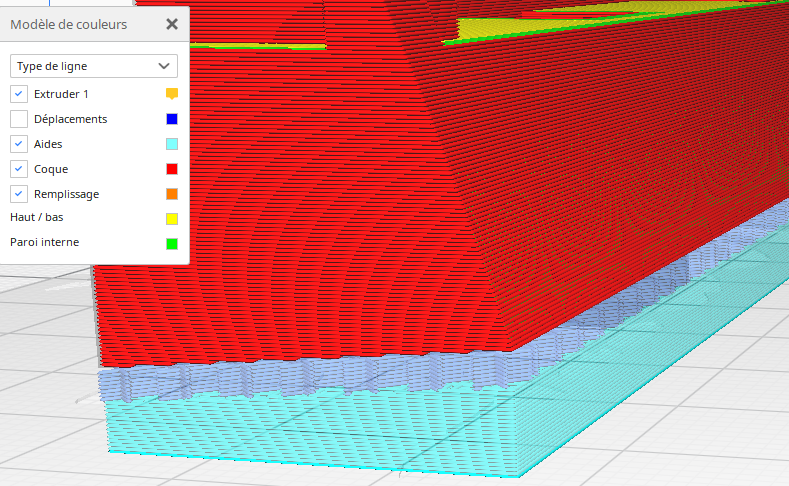Click the Modèle de couleurs title
Screen dimensions: 789x486
(68, 24)
